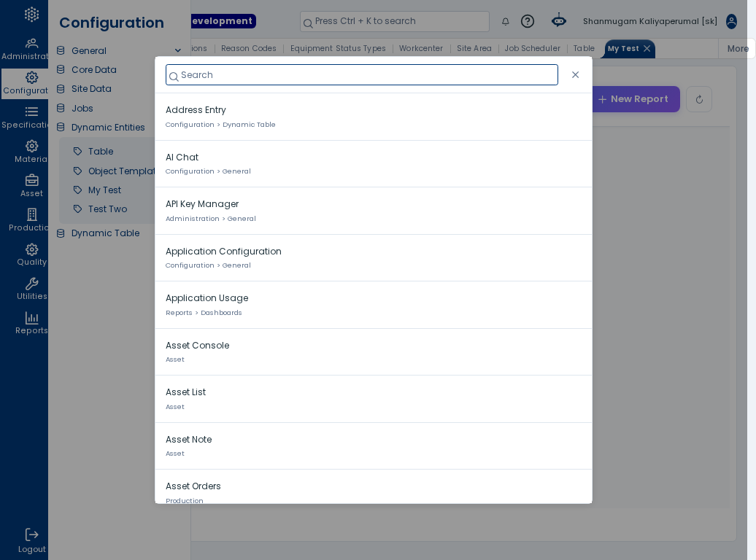Viewport: 756px width, 560px height.
Task: Open My Test in the sidebar tree
Action: (104, 190)
